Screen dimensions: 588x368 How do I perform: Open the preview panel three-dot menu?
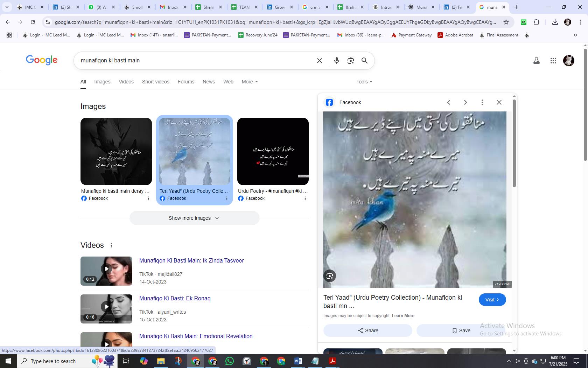click(x=482, y=102)
